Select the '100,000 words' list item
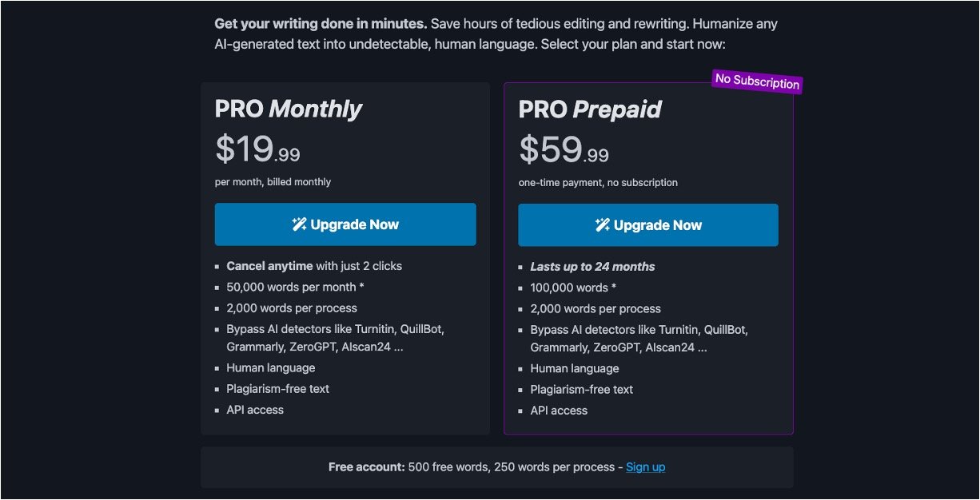The image size is (980, 500). pos(573,288)
